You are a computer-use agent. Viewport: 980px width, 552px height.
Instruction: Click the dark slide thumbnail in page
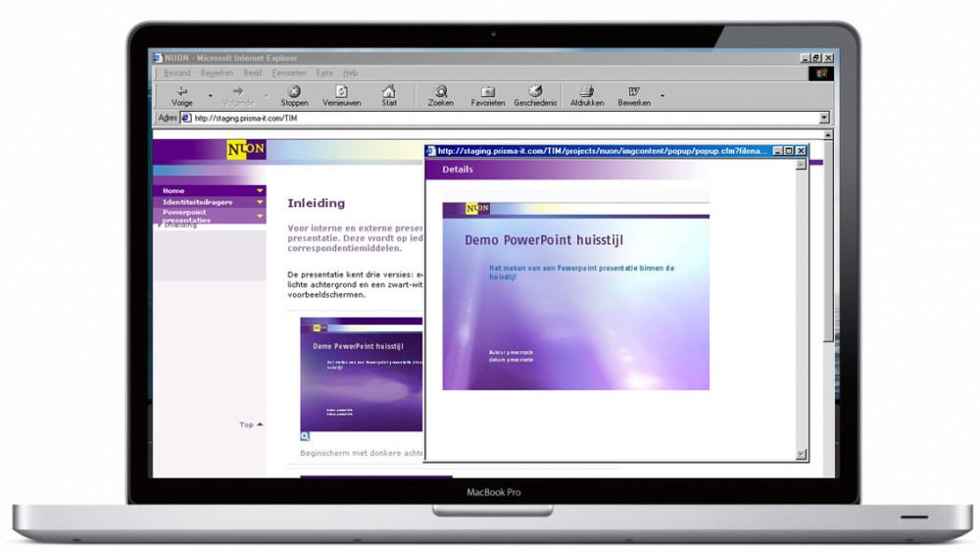(x=362, y=375)
